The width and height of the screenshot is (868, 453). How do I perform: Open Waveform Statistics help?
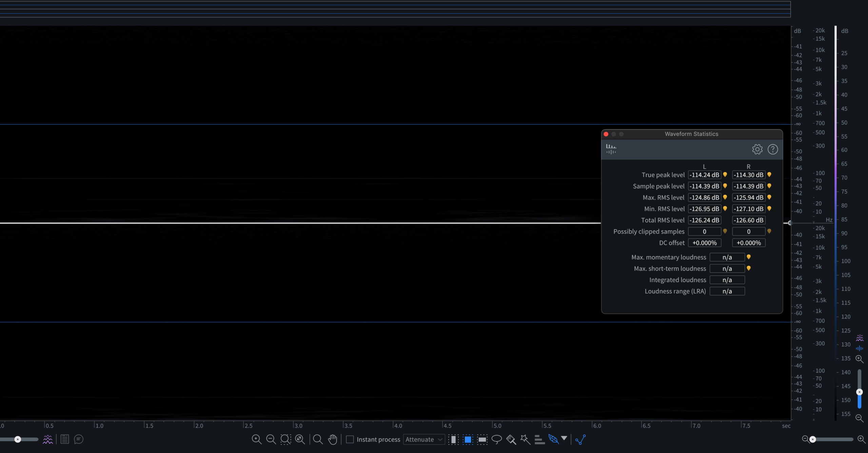click(773, 149)
